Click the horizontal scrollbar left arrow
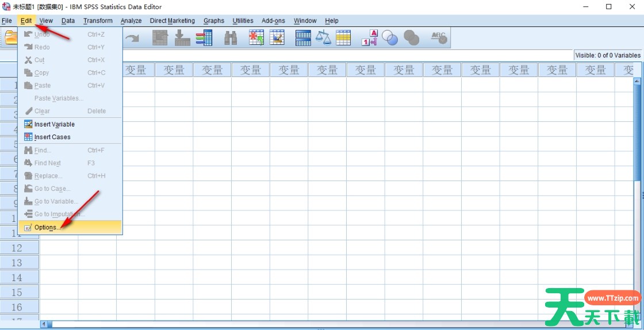The width and height of the screenshot is (644, 330). coord(44,324)
